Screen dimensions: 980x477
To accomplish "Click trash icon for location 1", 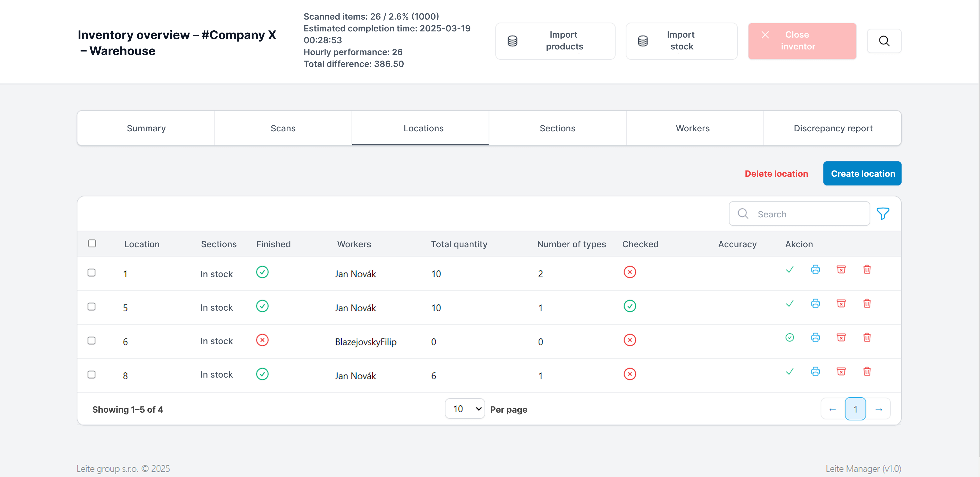I will [867, 269].
